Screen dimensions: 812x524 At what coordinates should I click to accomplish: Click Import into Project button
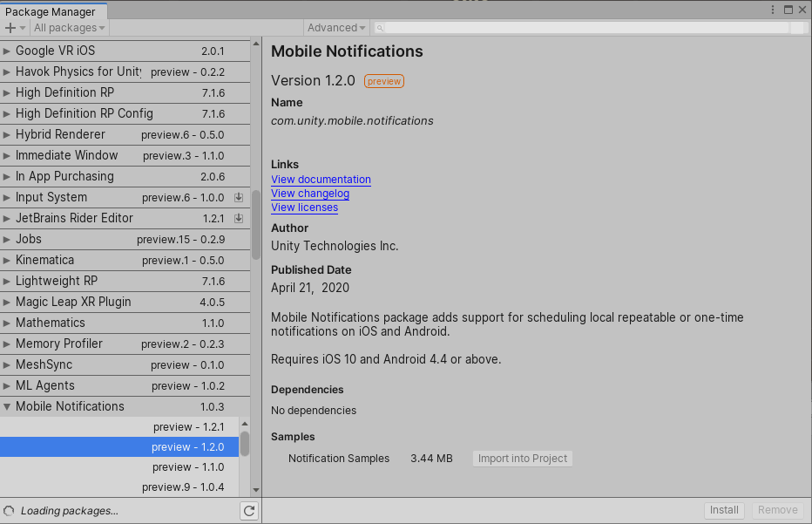click(x=523, y=459)
